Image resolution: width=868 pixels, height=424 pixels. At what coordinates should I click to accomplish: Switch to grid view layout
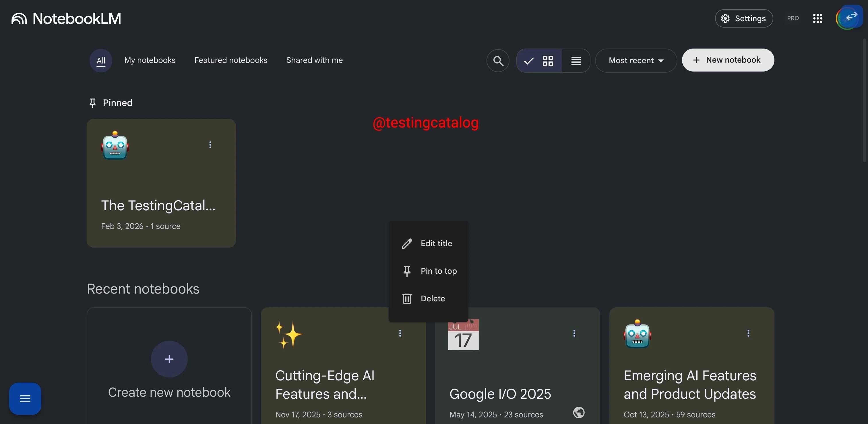coord(548,61)
